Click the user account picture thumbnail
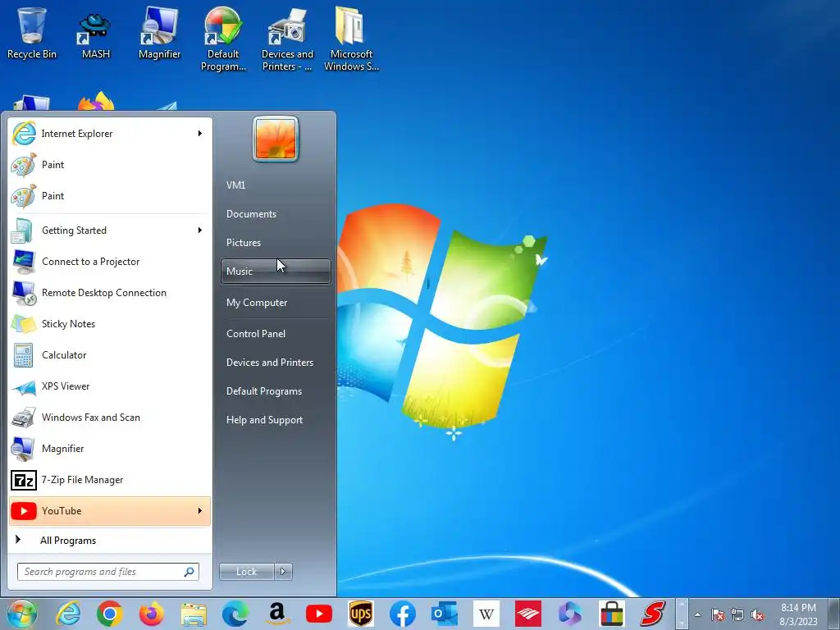The width and height of the screenshot is (840, 630). click(x=276, y=139)
